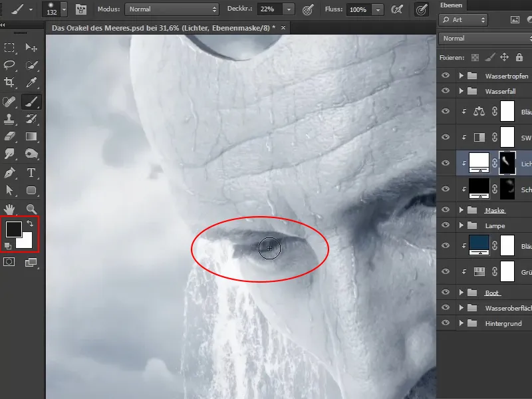Hide the Hintergrund group
Image resolution: width=532 pixels, height=399 pixels.
(x=446, y=323)
